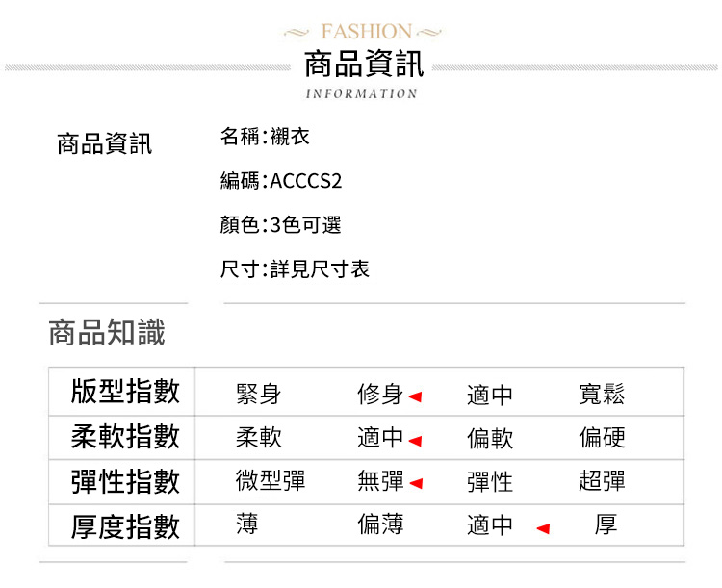This screenshot has height=588, width=722.
Task: Click the red arrow beside 修身
Action: [415, 396]
